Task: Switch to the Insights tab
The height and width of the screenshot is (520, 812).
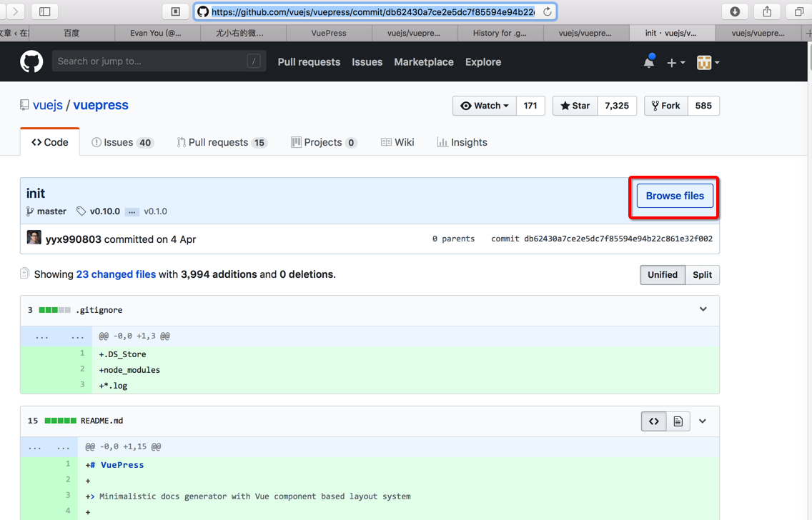Action: pos(462,142)
